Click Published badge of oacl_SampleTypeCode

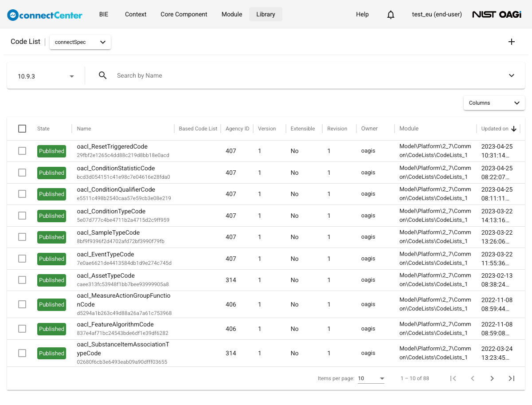(51, 237)
